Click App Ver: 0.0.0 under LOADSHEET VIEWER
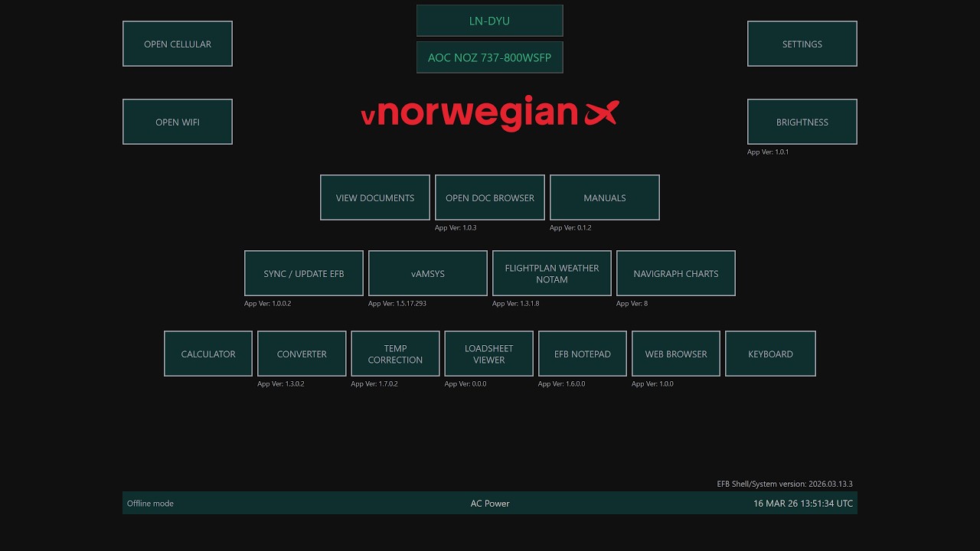This screenshot has width=980, height=551. click(465, 383)
